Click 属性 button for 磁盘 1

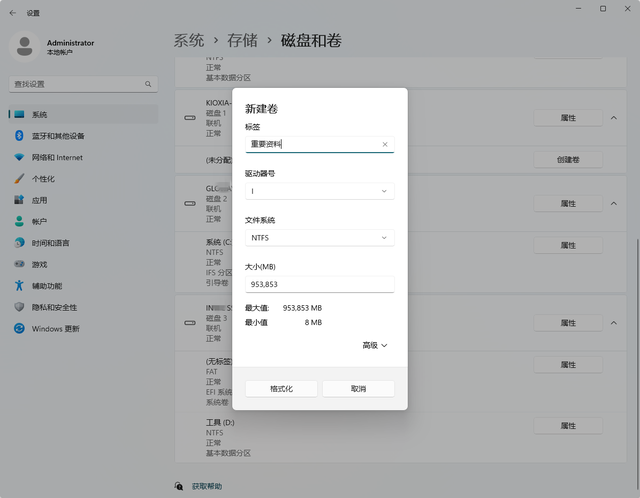pyautogui.click(x=568, y=118)
